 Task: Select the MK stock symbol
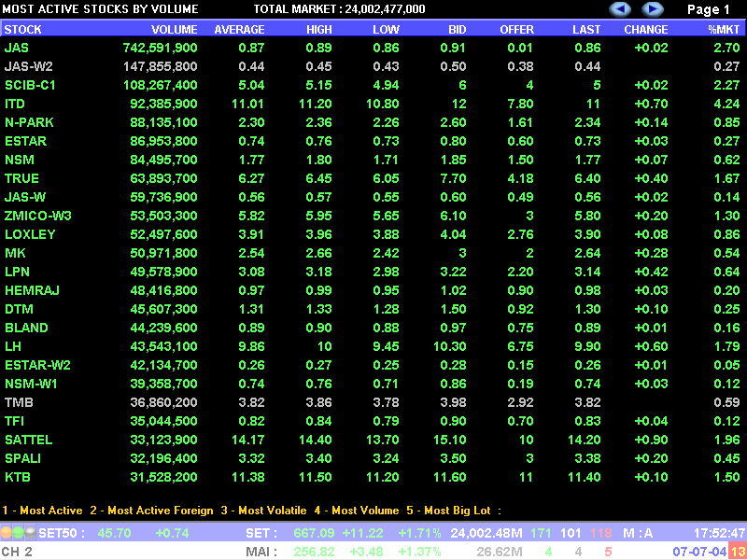coord(15,253)
